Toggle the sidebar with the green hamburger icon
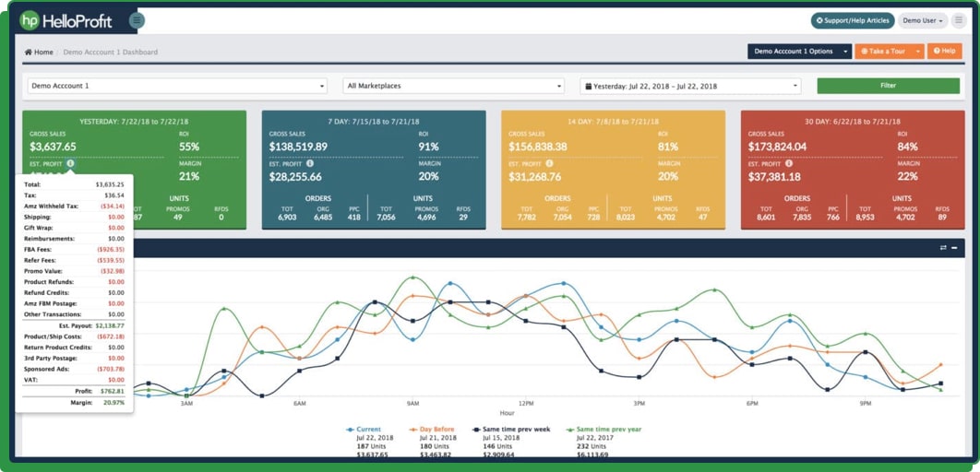This screenshot has height=472, width=980. click(x=137, y=20)
